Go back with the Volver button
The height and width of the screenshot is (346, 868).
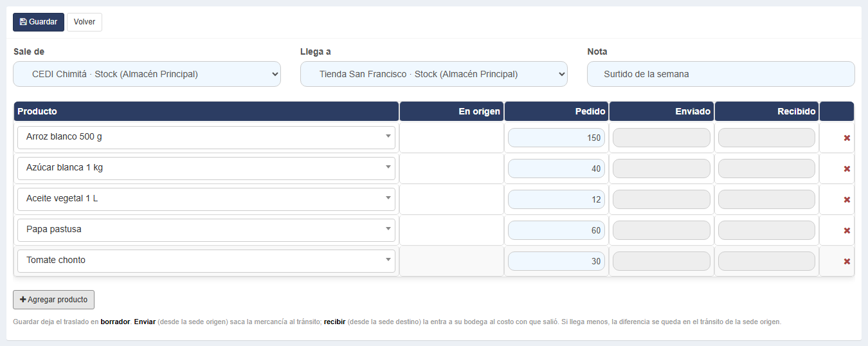point(84,22)
